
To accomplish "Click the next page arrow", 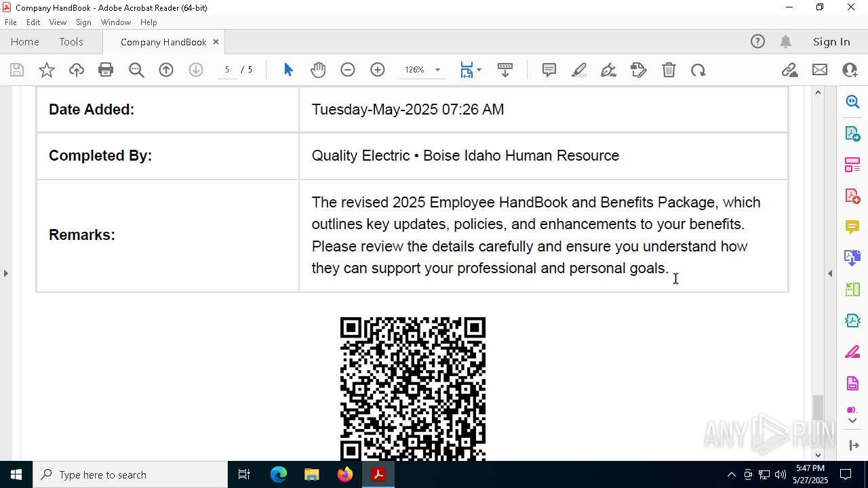I will coord(196,70).
